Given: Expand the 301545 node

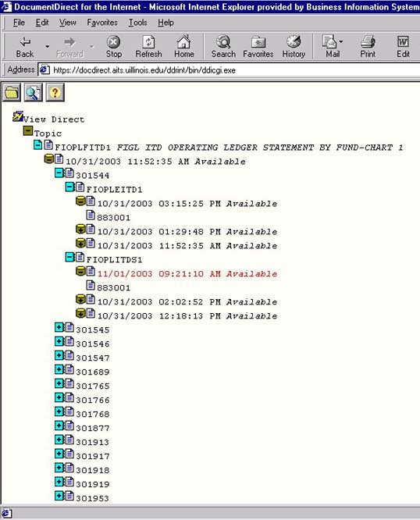Looking at the screenshot, I should coord(59,327).
